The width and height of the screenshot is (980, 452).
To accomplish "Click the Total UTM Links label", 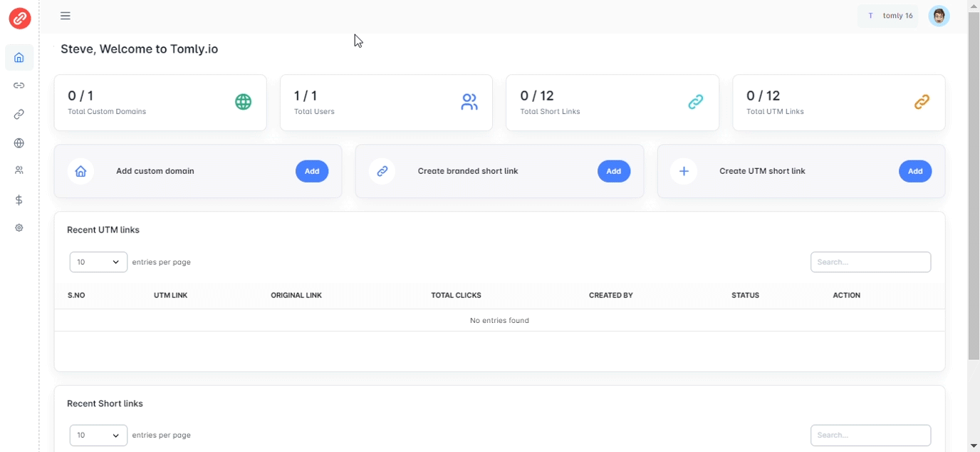I will (x=775, y=111).
